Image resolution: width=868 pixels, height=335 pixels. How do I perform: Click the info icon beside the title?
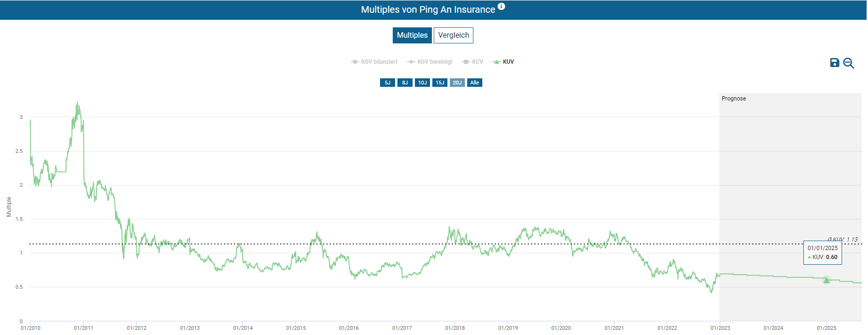501,7
